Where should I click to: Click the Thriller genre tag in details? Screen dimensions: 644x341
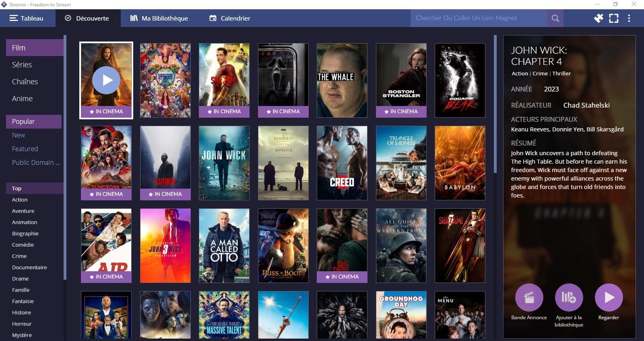(561, 73)
